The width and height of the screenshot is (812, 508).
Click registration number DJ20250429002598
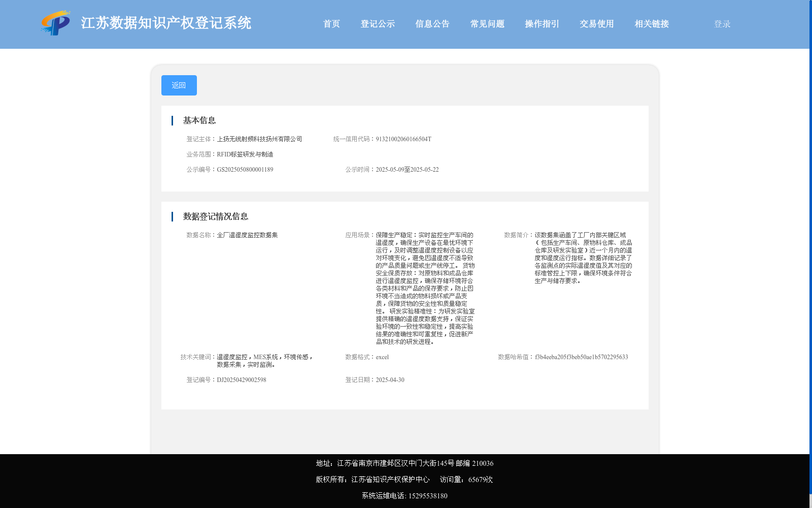(242, 380)
